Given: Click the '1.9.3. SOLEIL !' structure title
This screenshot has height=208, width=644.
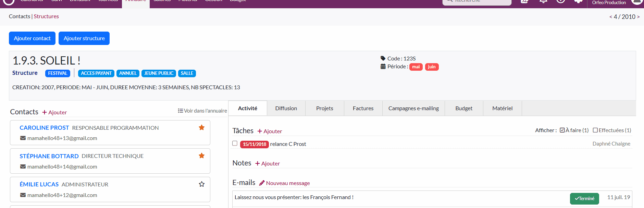Looking at the screenshot, I should click(47, 60).
